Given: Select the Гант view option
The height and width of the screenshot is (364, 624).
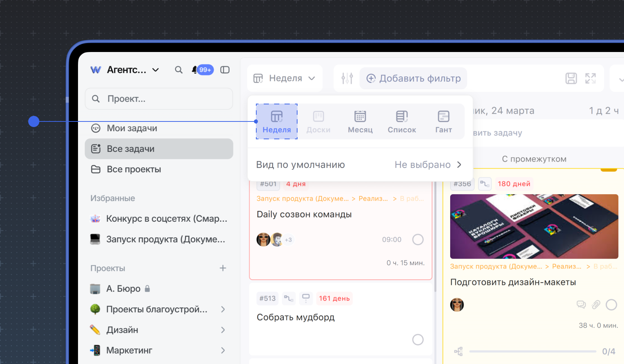Looking at the screenshot, I should (443, 122).
